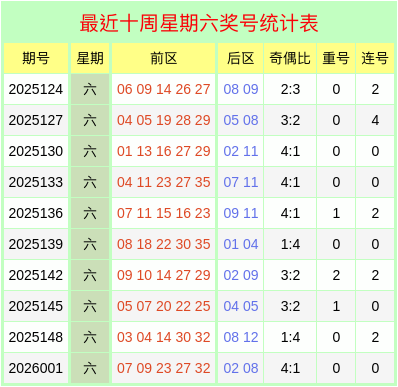Select issue number 2026001

36,368
